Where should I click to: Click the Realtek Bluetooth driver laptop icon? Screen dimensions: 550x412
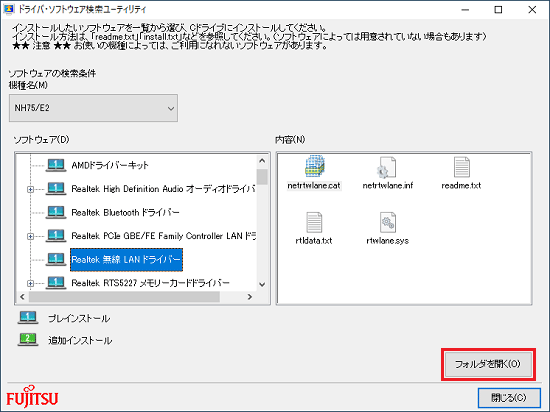(56, 212)
